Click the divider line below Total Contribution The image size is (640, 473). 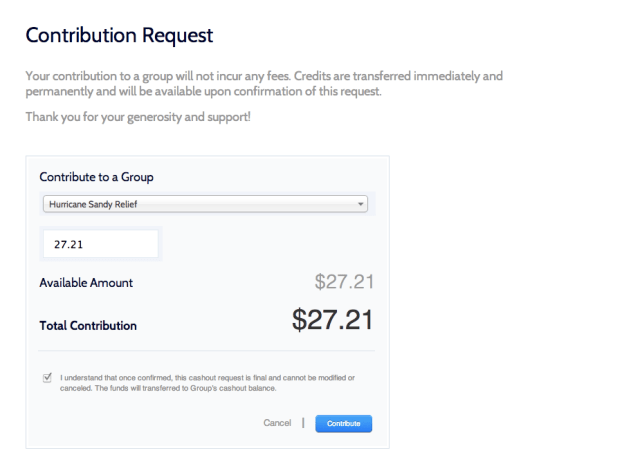click(206, 350)
